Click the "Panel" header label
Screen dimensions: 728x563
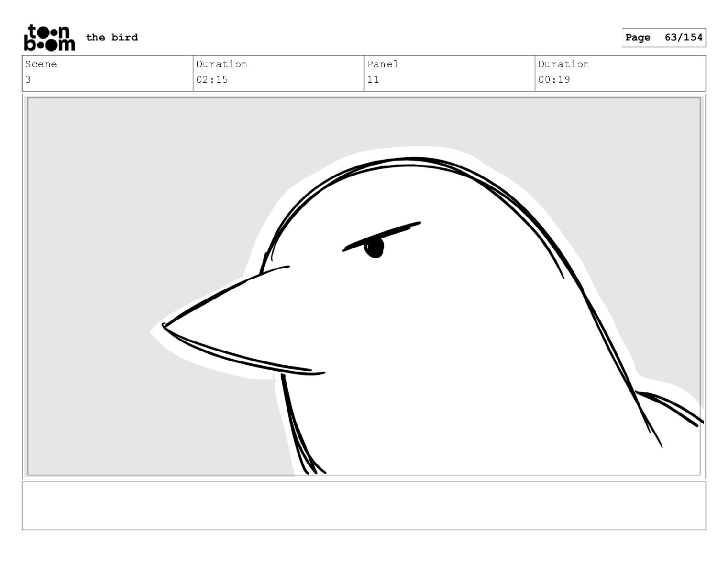click(383, 64)
